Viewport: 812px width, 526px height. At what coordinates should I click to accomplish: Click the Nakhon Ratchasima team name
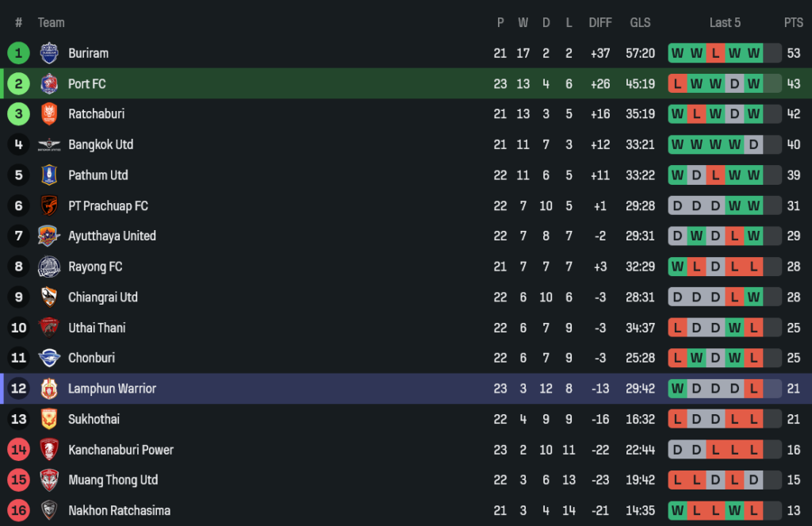coord(119,510)
